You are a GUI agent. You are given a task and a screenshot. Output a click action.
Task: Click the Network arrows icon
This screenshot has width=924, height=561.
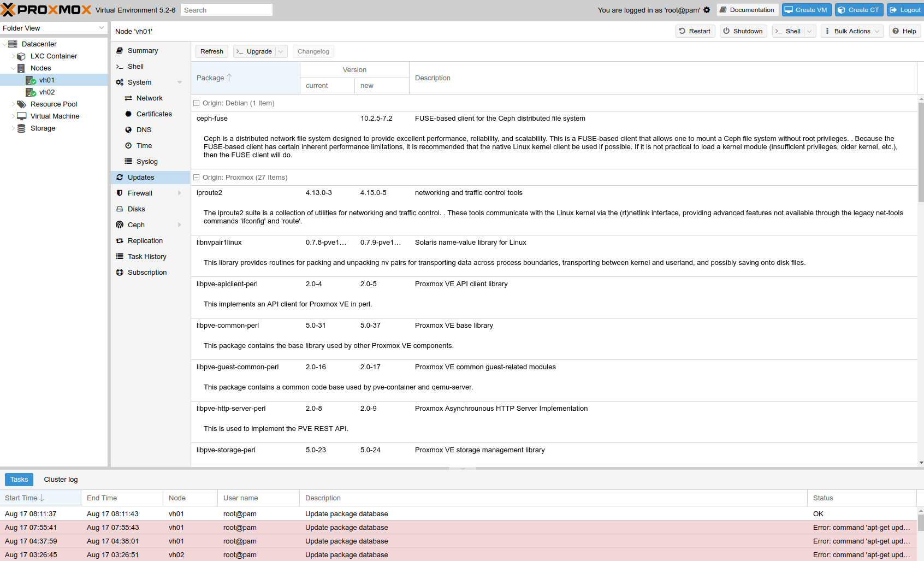(128, 98)
